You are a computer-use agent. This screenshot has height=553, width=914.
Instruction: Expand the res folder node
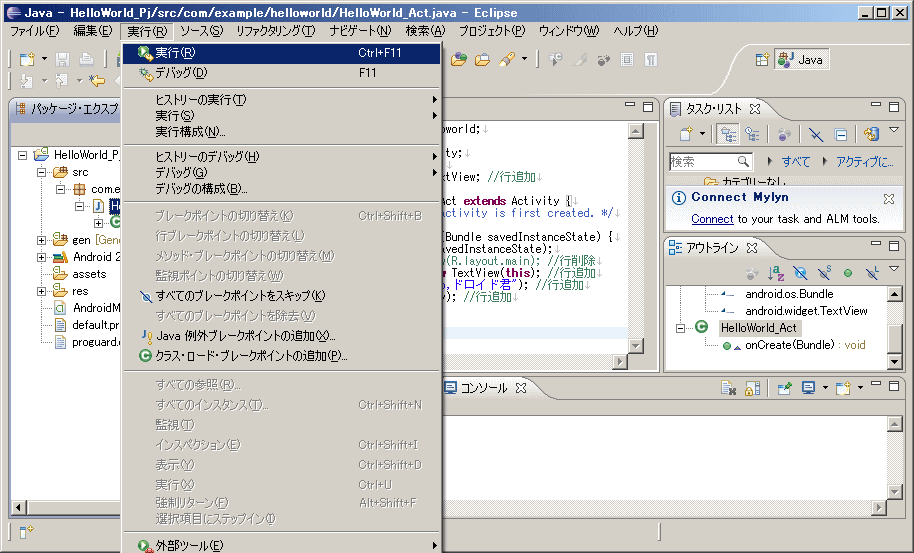(x=41, y=291)
